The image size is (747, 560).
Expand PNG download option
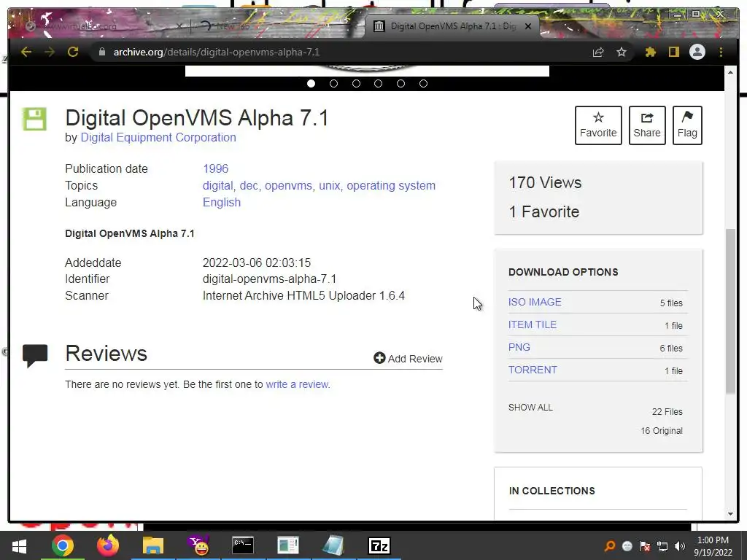pos(519,347)
